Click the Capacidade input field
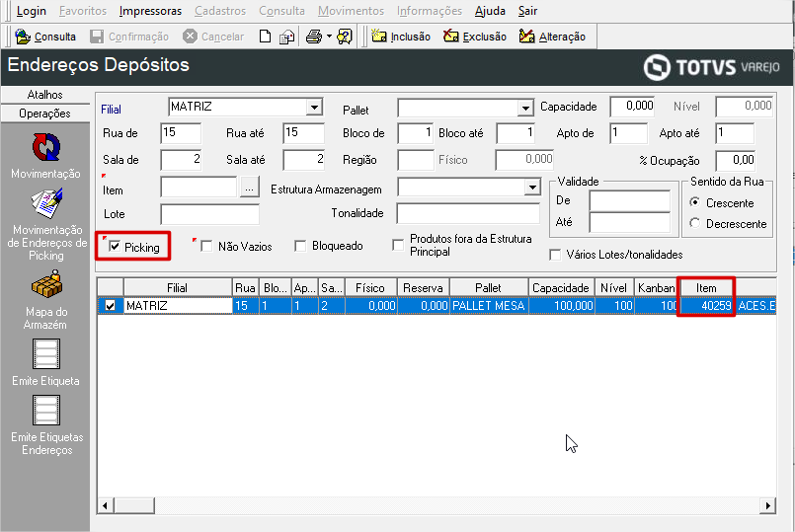This screenshot has width=795, height=532. pos(632,107)
